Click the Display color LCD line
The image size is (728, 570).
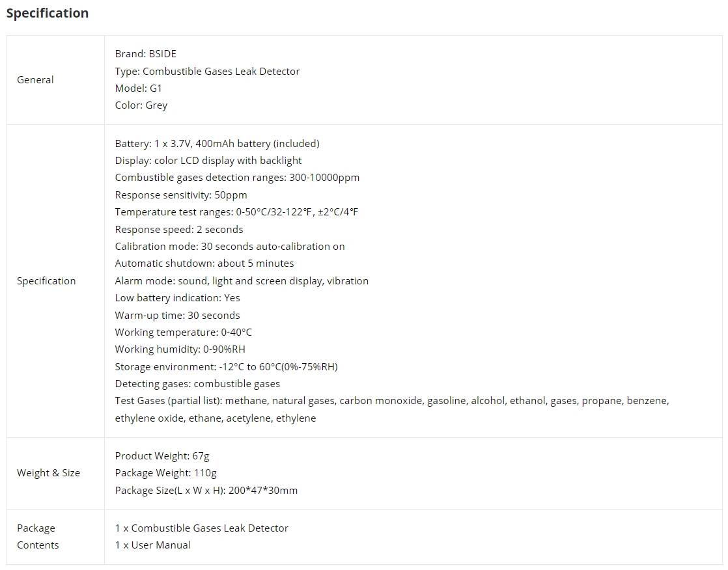(x=208, y=160)
